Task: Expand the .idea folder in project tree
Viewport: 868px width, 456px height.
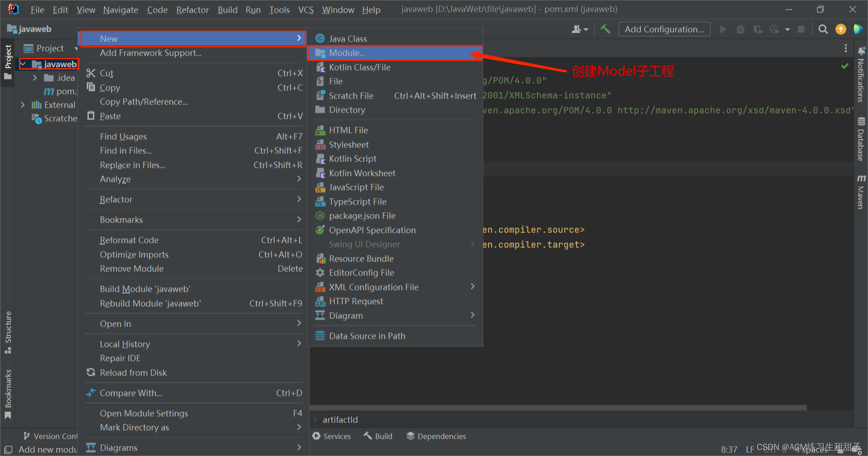Action: tap(35, 78)
